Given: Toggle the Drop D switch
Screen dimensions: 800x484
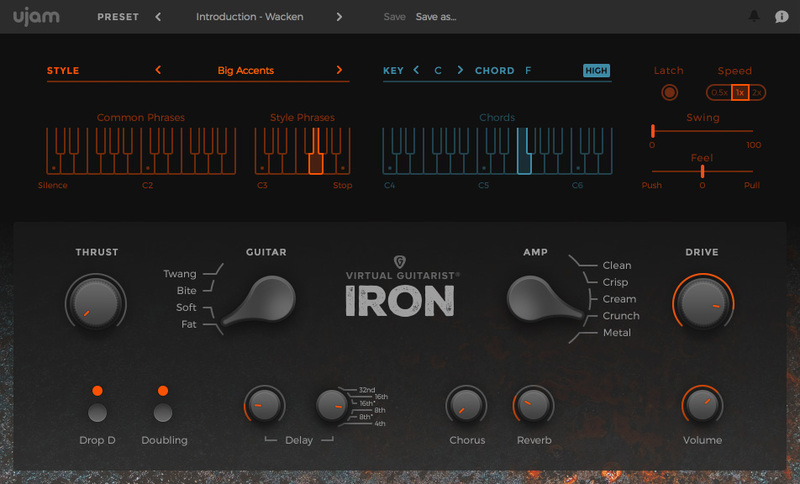Looking at the screenshot, I should pos(97,412).
